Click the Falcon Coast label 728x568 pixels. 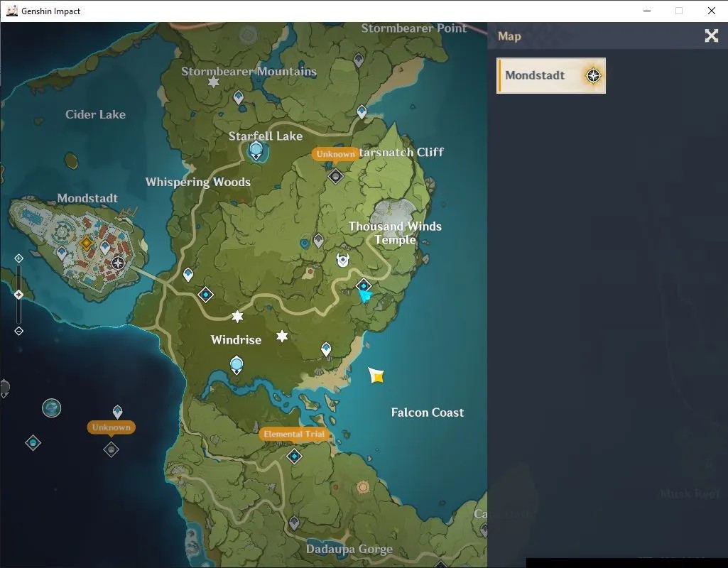click(427, 413)
